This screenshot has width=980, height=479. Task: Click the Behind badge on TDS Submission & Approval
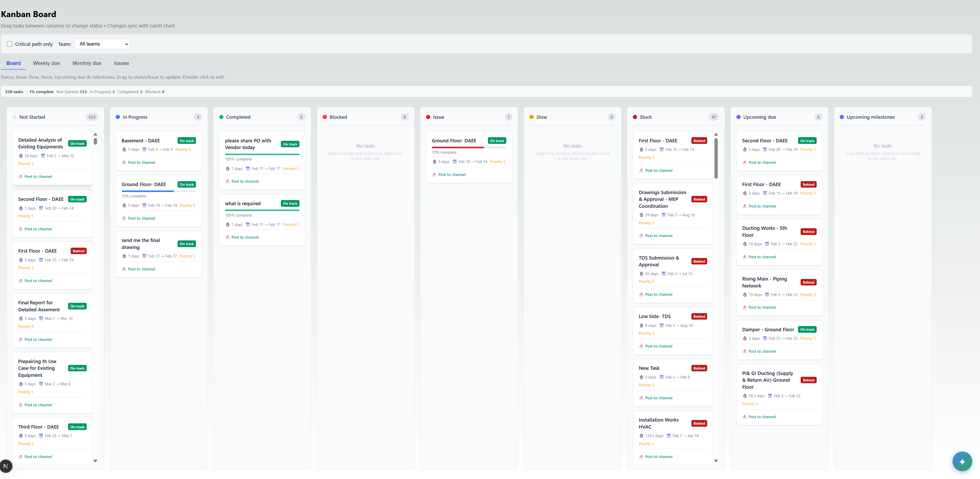click(x=699, y=261)
